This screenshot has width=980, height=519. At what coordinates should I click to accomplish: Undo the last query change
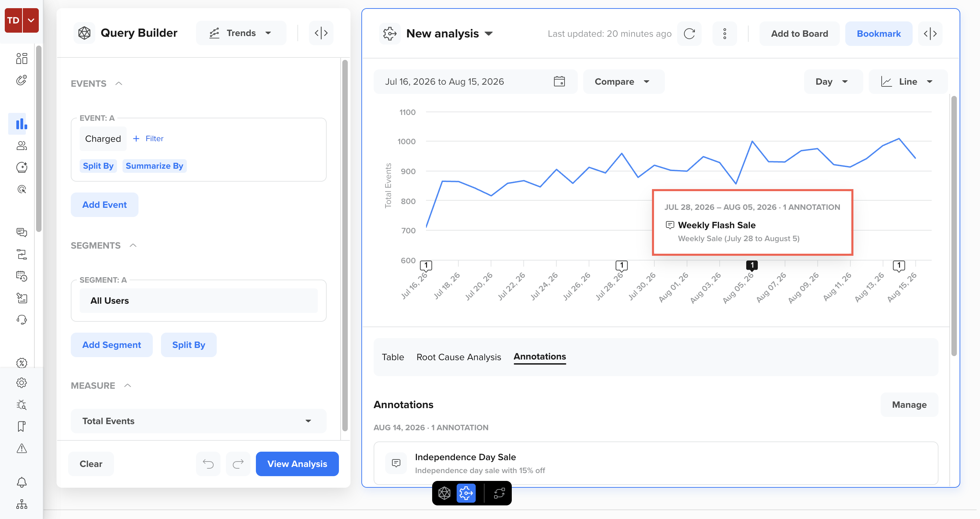[208, 464]
